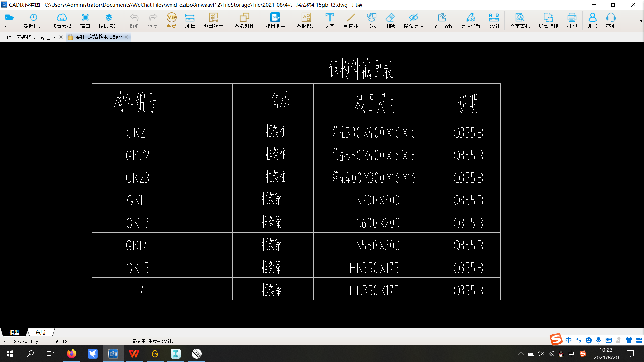Open the 客服 customer service icon
Viewport: 644px width, 362px height.
pyautogui.click(x=611, y=21)
